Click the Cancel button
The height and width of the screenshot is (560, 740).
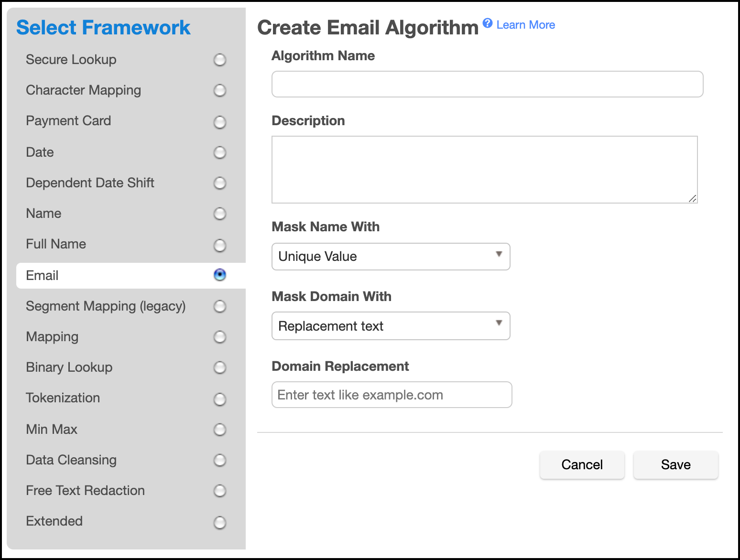[582, 464]
